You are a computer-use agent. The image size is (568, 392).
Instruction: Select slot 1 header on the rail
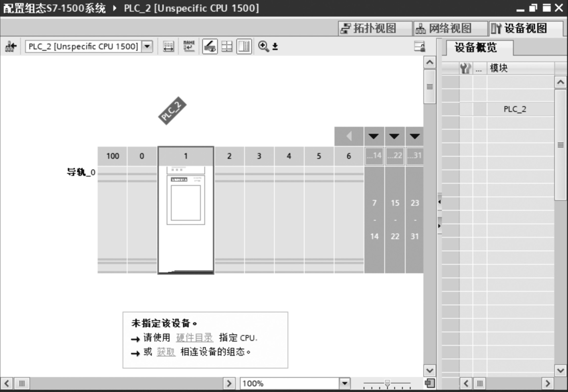pos(186,156)
